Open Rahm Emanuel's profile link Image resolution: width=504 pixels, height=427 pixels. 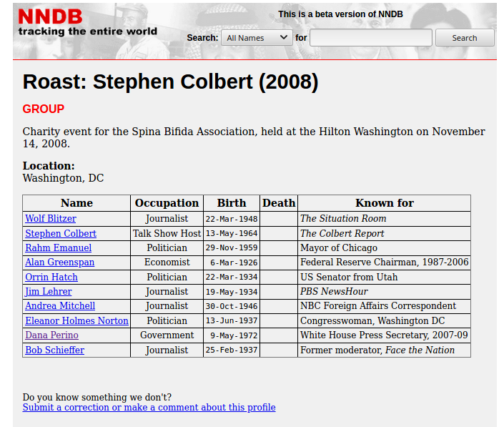58,248
